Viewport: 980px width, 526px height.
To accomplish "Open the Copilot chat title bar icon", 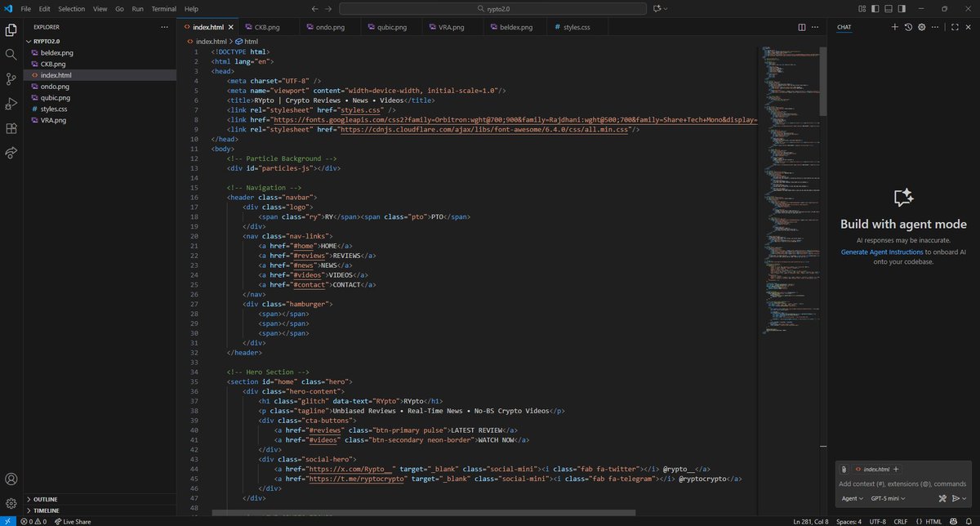I will [656, 8].
